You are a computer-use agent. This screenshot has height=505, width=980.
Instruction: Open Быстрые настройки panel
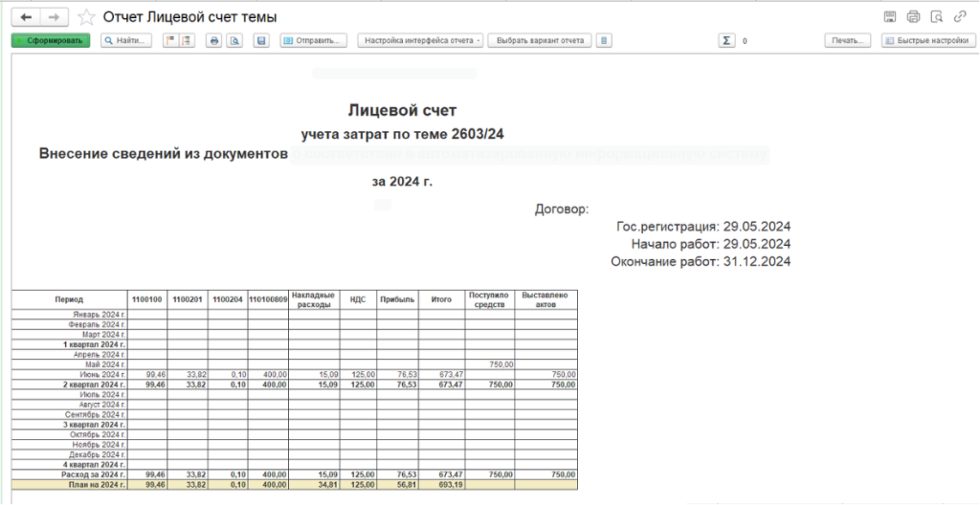[x=928, y=40]
